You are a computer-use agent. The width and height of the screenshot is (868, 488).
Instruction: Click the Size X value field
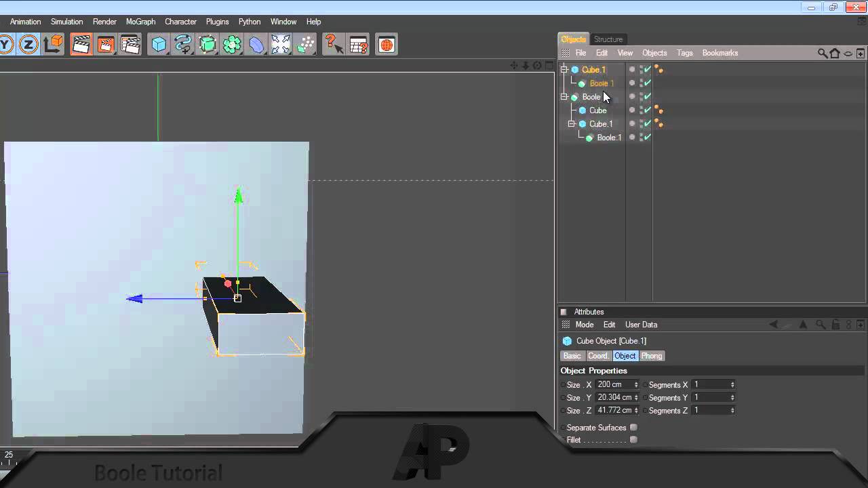point(614,384)
